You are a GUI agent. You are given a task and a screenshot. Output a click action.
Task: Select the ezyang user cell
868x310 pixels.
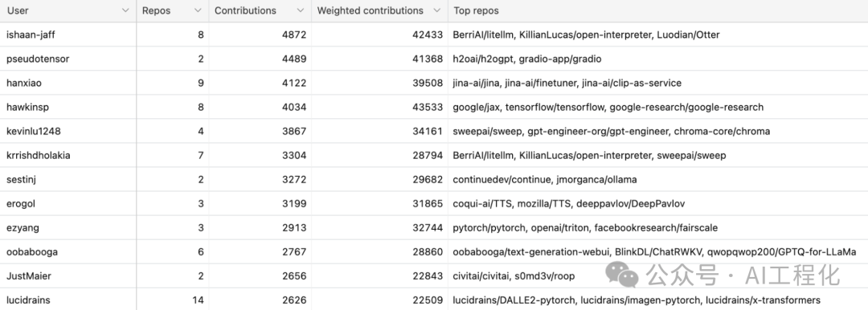pyautogui.click(x=68, y=227)
